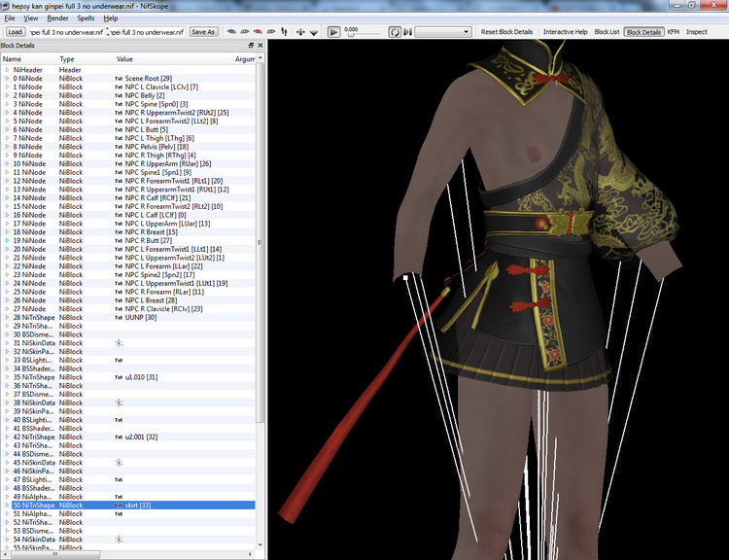This screenshot has width=729, height=560.
Task: Click the Txt icon on NPC Belly row
Action: coord(119,95)
